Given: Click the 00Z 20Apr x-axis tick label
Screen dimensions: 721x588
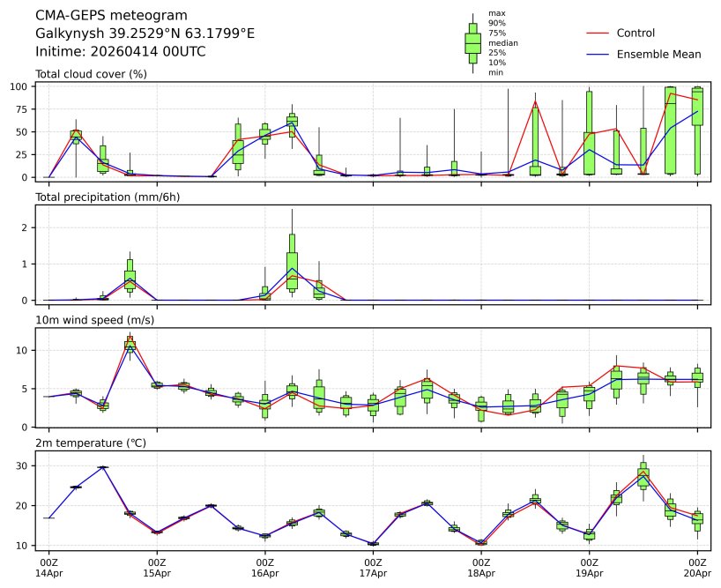Looking at the screenshot, I should [x=697, y=567].
